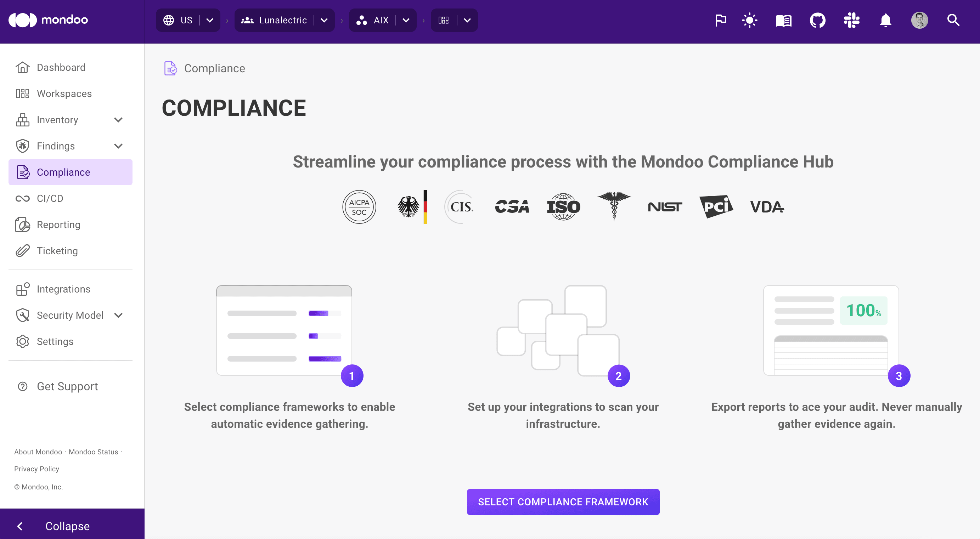Image resolution: width=980 pixels, height=539 pixels.
Task: Open the Slack community icon
Action: (851, 20)
